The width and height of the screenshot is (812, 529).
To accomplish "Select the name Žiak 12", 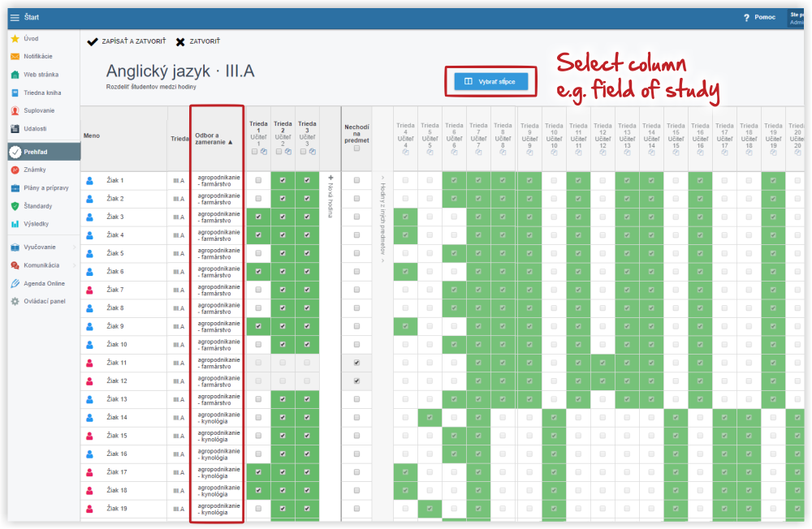I will (x=116, y=381).
